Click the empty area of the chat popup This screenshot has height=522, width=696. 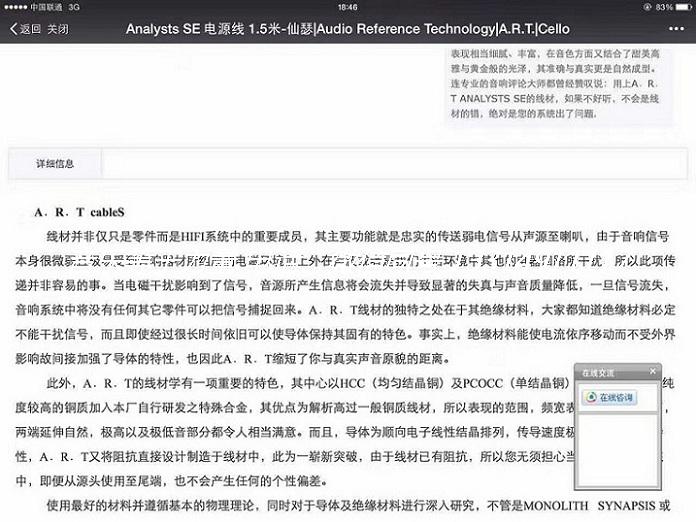617,451
